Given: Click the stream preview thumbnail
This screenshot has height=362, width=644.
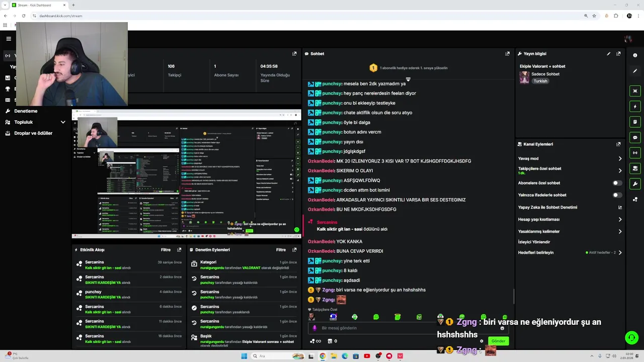Looking at the screenshot, I should click(x=186, y=173).
